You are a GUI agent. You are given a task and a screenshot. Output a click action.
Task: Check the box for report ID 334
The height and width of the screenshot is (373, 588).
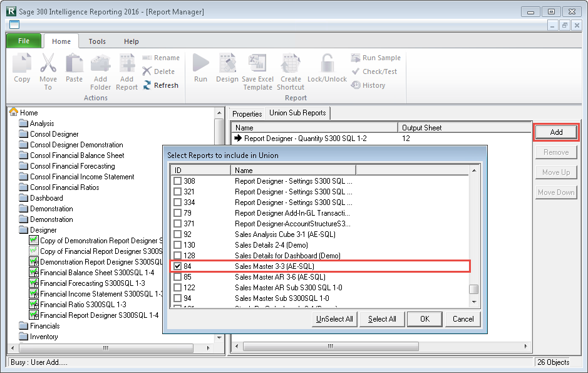[x=177, y=202]
